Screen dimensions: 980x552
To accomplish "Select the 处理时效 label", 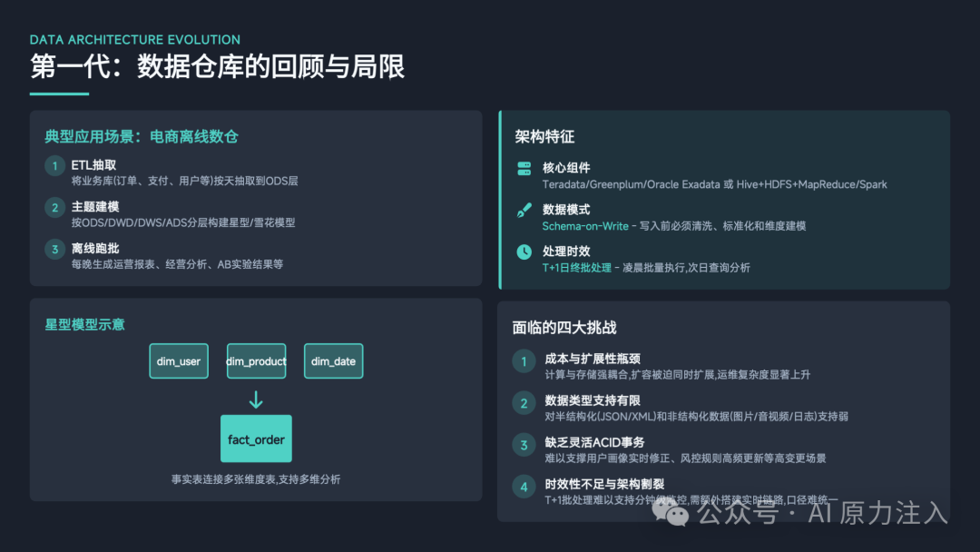I will point(566,251).
